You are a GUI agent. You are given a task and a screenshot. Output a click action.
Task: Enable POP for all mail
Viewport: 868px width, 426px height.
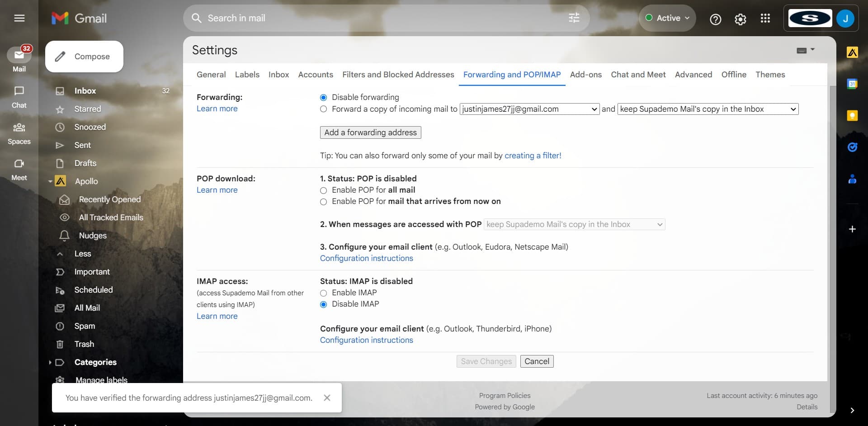323,190
